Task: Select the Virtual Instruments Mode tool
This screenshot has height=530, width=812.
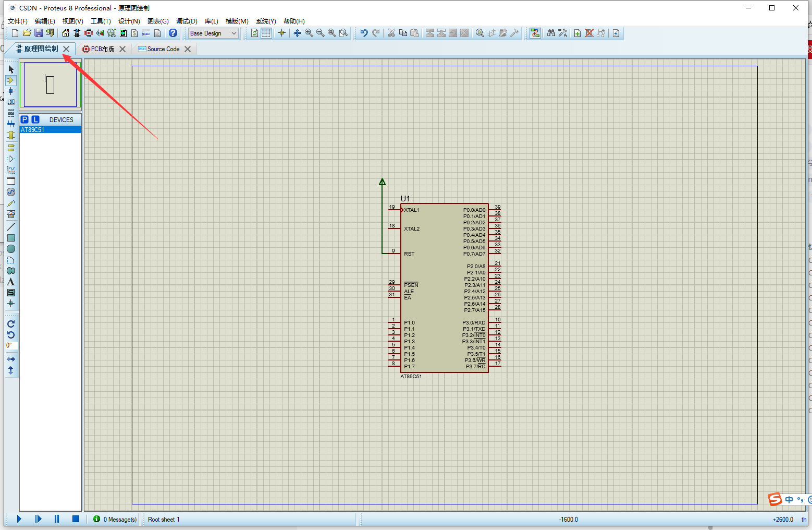Action: click(x=11, y=214)
